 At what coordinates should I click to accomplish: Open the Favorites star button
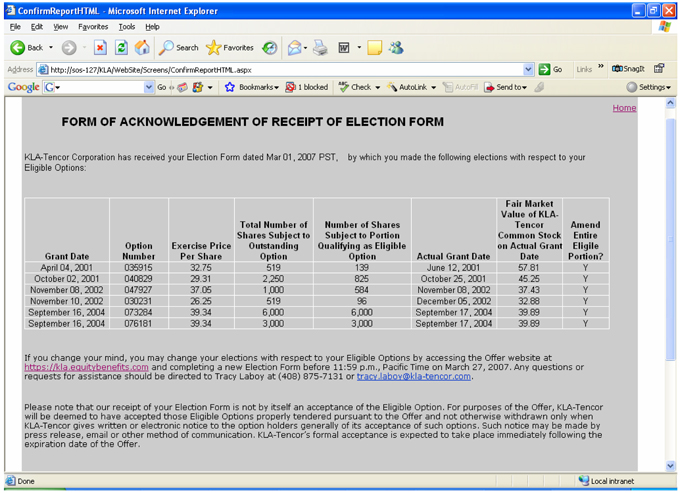[x=230, y=47]
